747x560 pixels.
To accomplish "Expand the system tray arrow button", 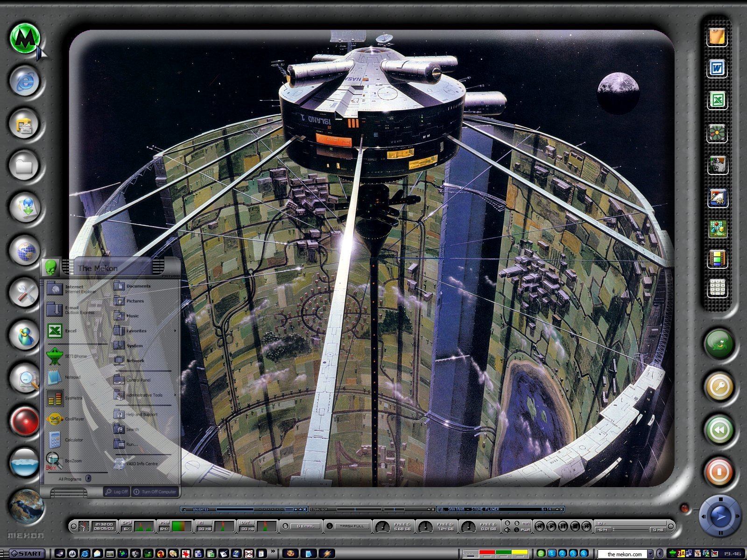I will pyautogui.click(x=660, y=554).
